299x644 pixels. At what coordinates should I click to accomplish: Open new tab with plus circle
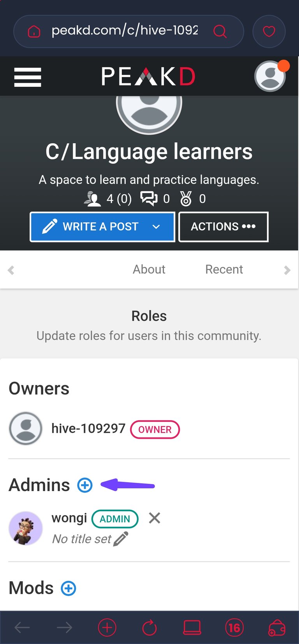click(107, 628)
